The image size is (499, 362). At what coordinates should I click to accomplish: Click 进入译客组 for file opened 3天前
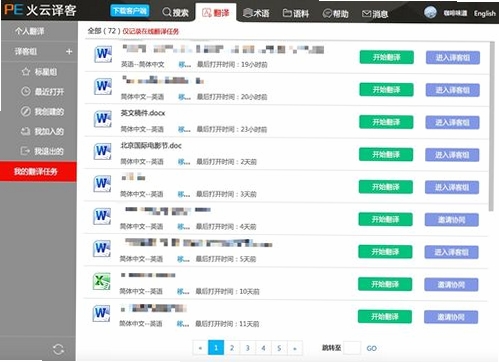452,187
